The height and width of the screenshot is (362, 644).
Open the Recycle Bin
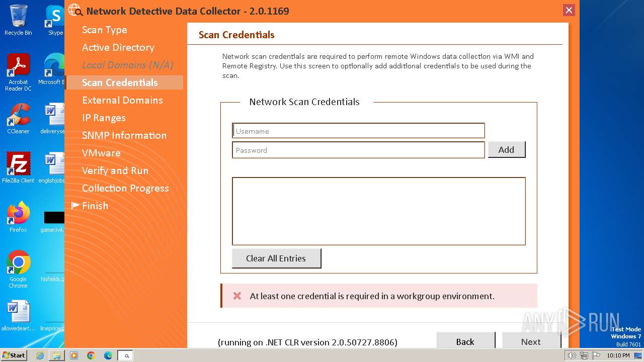coord(18,20)
